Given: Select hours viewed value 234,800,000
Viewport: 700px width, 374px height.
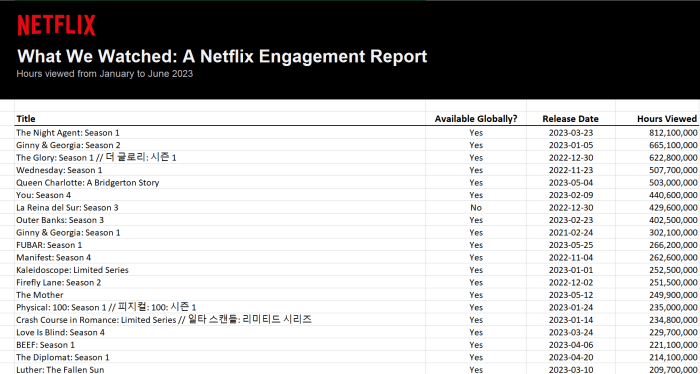Looking at the screenshot, I should tap(673, 320).
